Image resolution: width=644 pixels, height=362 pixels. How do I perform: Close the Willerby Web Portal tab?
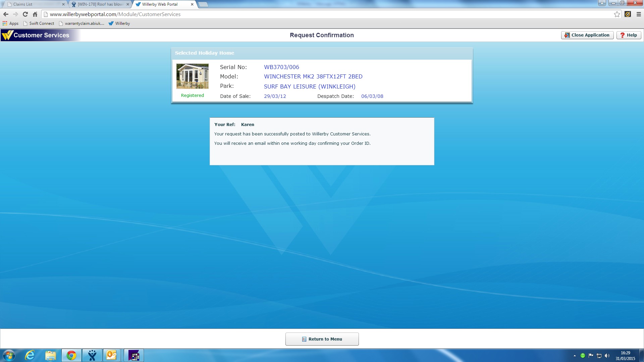pyautogui.click(x=192, y=4)
